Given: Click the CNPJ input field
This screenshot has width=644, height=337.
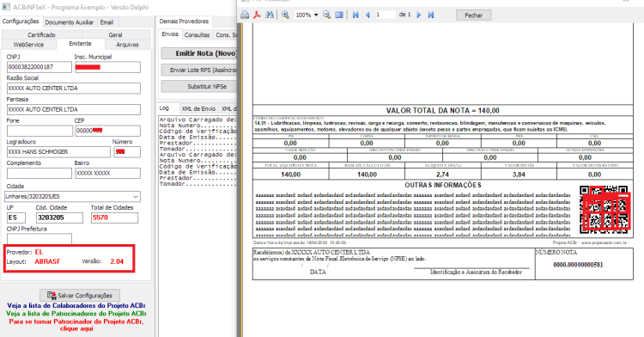Looking at the screenshot, I should (x=39, y=67).
